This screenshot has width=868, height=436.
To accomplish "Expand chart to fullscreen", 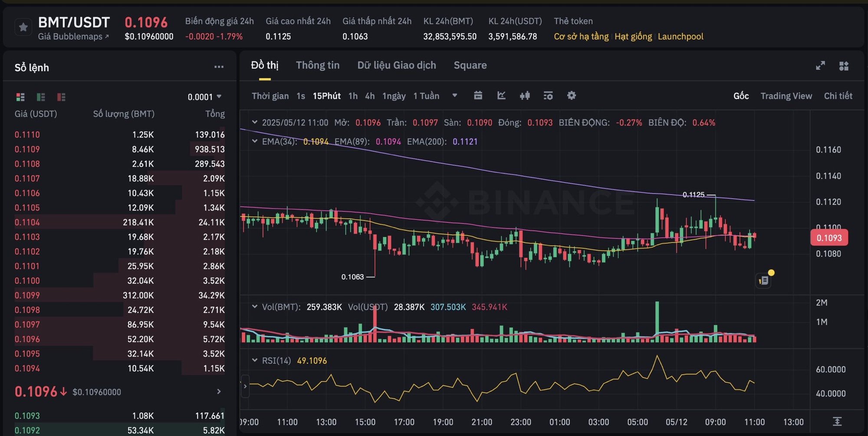I will click(x=820, y=66).
